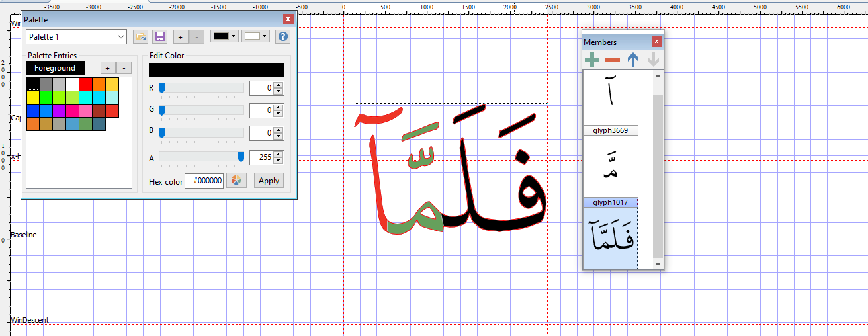Open Palette help via question mark icon
This screenshot has height=336, width=868.
(x=283, y=37)
